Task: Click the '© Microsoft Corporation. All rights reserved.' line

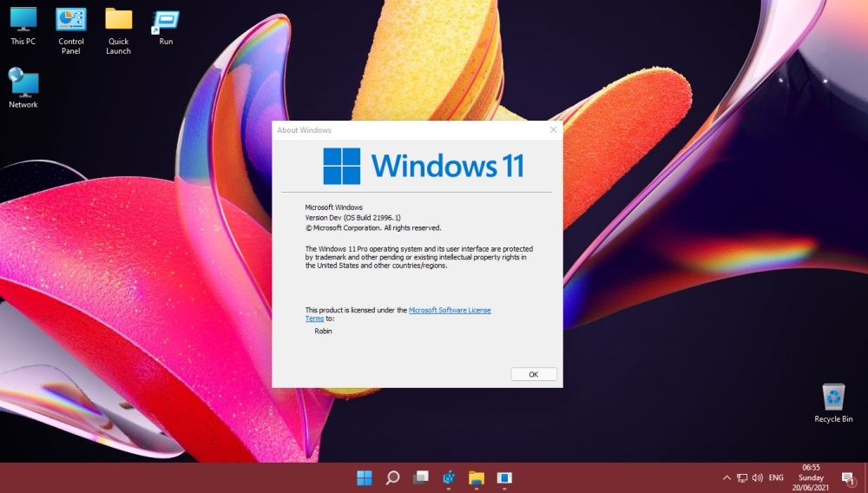Action: pyautogui.click(x=373, y=228)
